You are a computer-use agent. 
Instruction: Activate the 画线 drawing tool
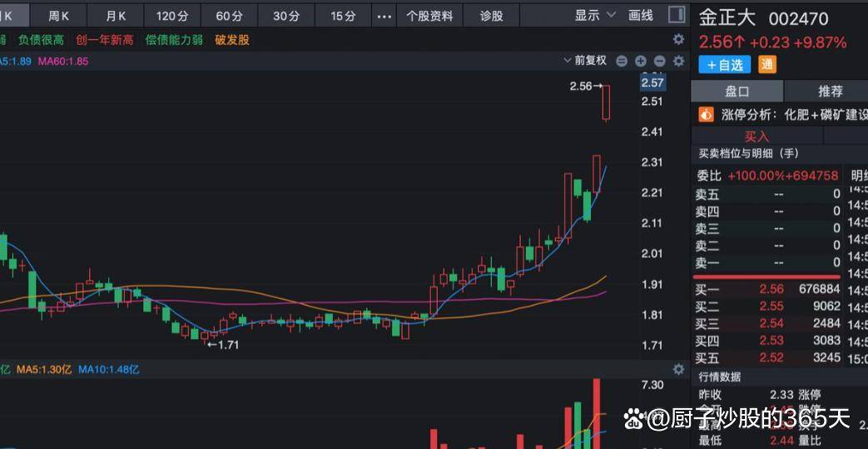[641, 15]
